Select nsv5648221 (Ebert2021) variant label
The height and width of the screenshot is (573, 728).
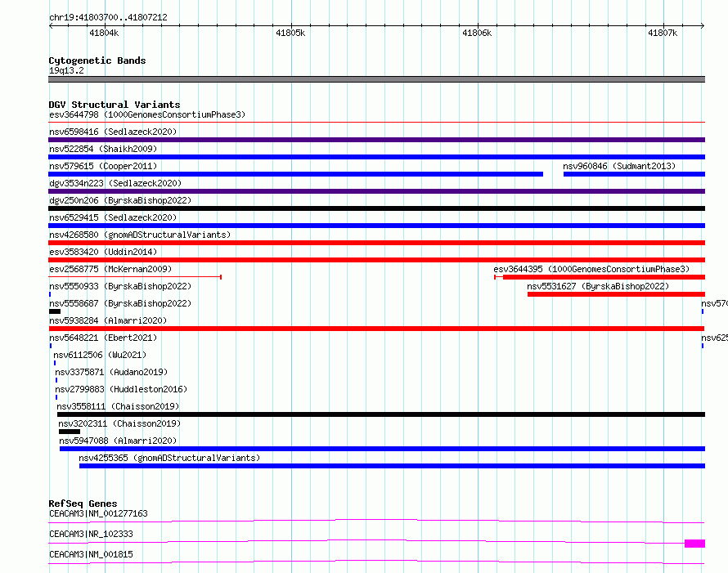pyautogui.click(x=103, y=338)
